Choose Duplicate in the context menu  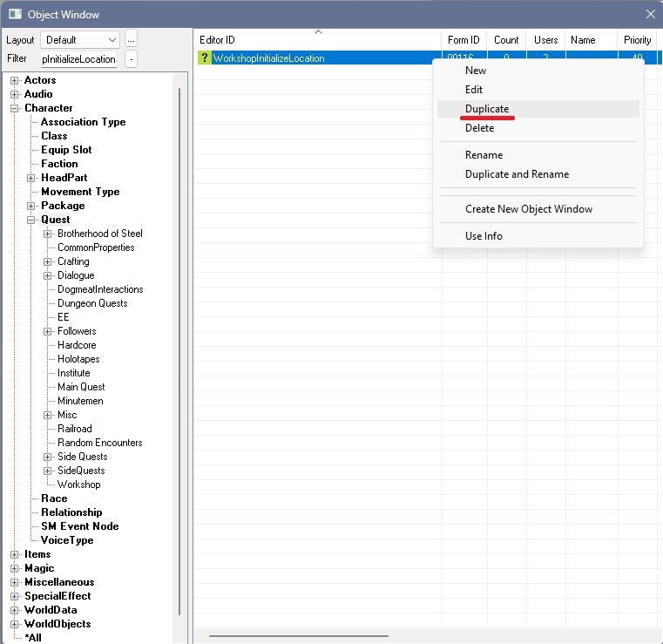coord(538,109)
